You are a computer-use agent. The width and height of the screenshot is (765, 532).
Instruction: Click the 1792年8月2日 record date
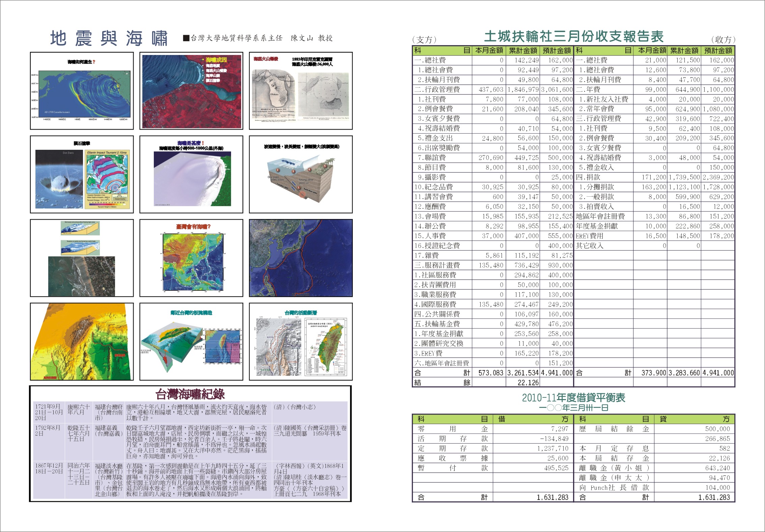click(x=48, y=430)
